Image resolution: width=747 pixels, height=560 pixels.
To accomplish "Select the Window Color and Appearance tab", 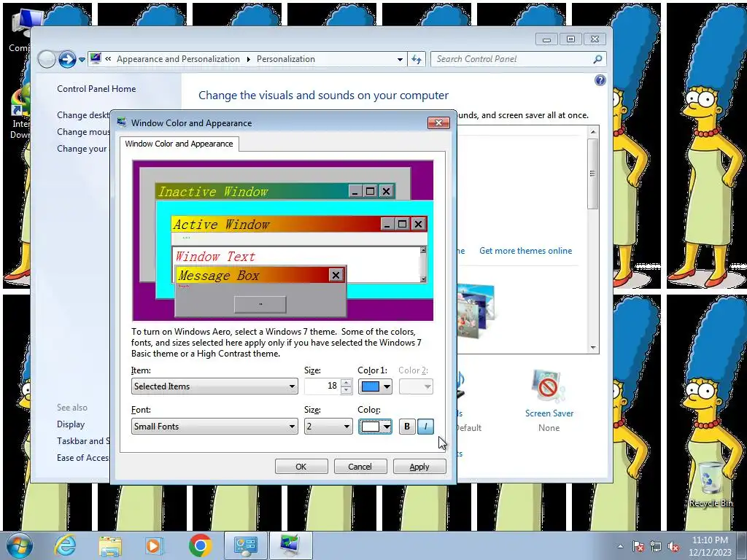I will pos(179,144).
